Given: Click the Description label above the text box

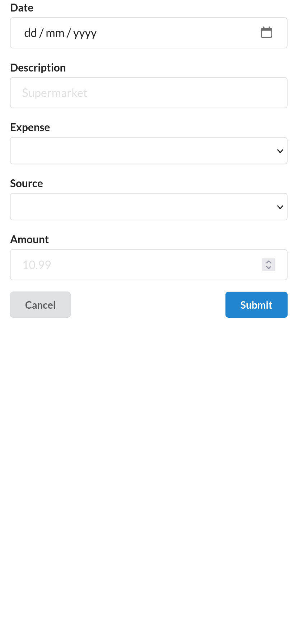Looking at the screenshot, I should click(x=38, y=68).
